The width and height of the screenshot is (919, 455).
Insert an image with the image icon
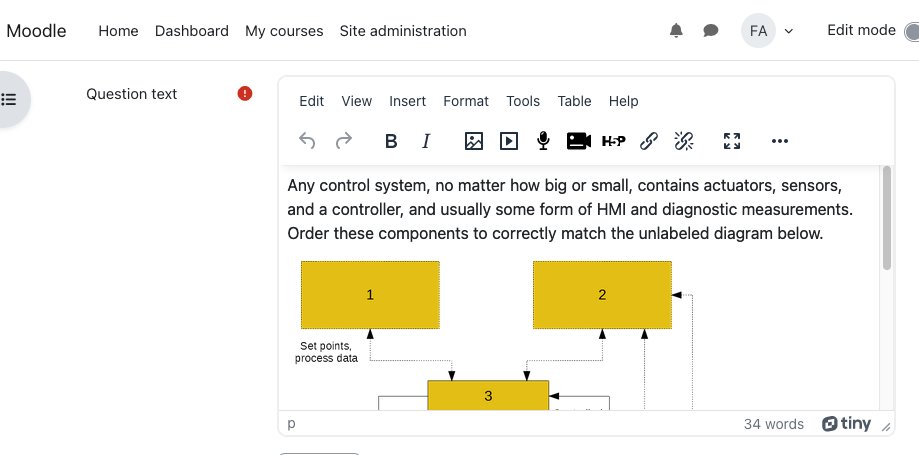(x=474, y=141)
